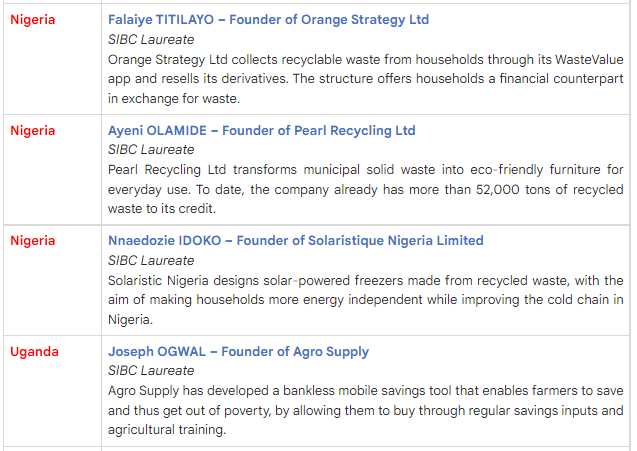
Task: Open the Ayeni OLAMIDE Pearl Recycling heading
Action: (261, 130)
